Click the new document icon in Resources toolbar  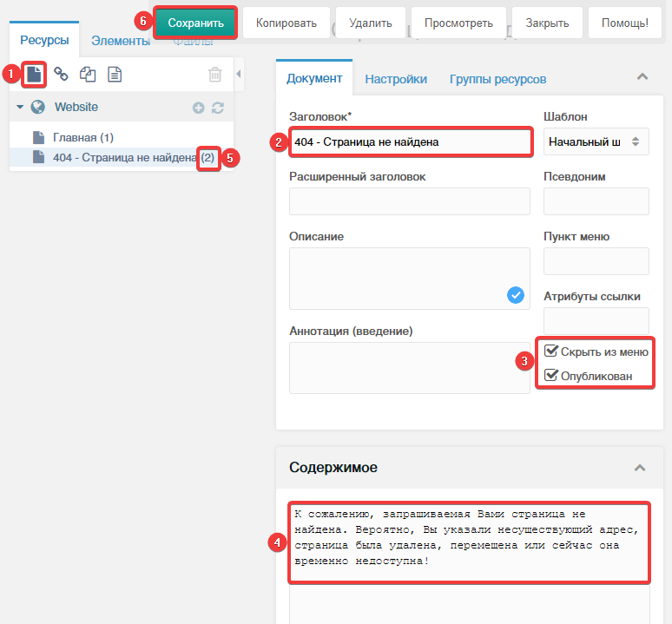(34, 75)
